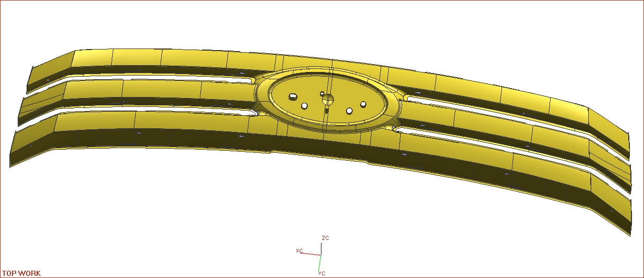Pick the leftmost hole in the oval emblem
Screen dimensions: 644x278
293,96
